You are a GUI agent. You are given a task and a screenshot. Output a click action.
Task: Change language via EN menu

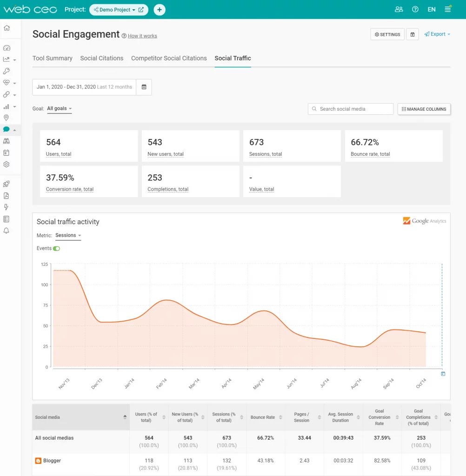pyautogui.click(x=432, y=9)
